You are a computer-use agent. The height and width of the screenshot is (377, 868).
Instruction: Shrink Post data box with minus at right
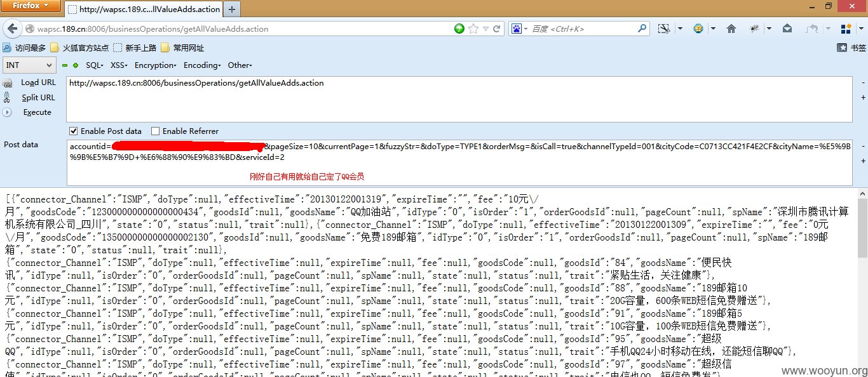click(863, 146)
